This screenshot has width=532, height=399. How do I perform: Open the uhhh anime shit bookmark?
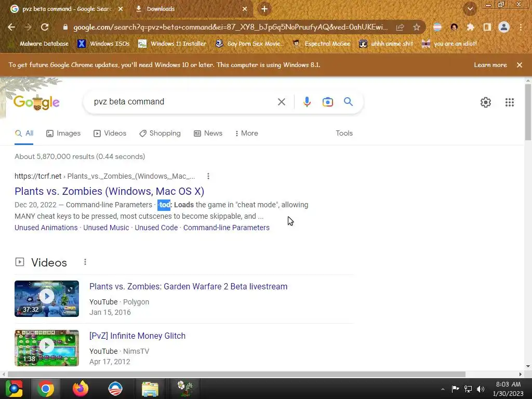pos(386,44)
